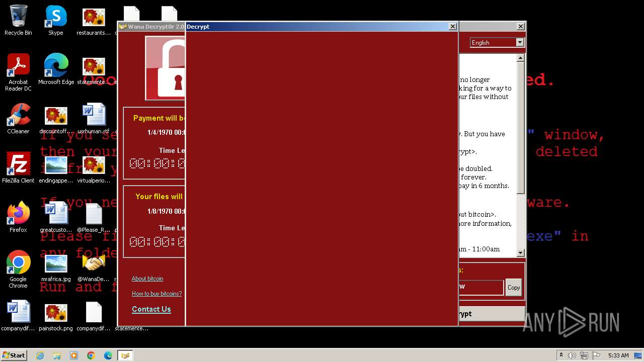Click the Start button
Image resolution: width=644 pixels, height=362 pixels.
14,355
